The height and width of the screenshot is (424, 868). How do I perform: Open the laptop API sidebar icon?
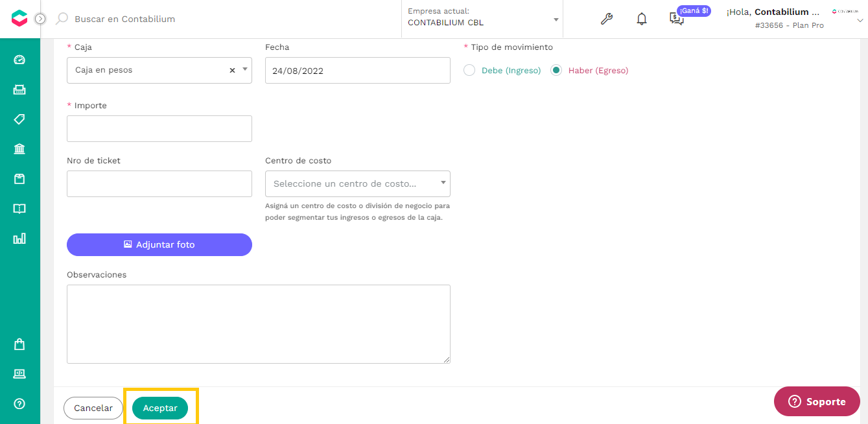pyautogui.click(x=19, y=374)
